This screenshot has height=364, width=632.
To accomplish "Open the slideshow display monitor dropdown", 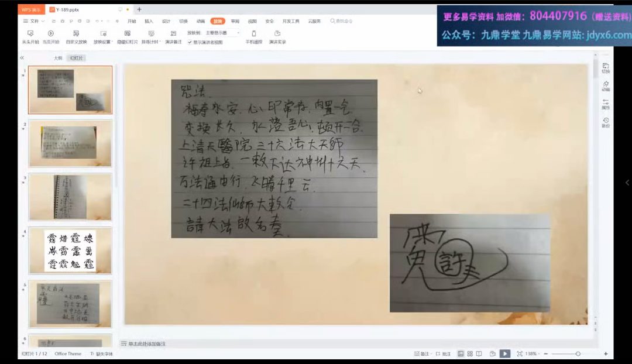I will (x=221, y=33).
